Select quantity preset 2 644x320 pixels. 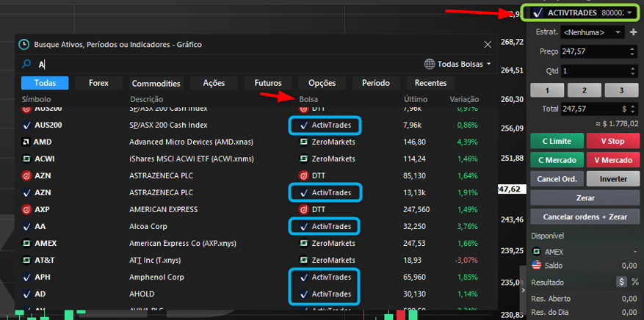[x=584, y=90]
